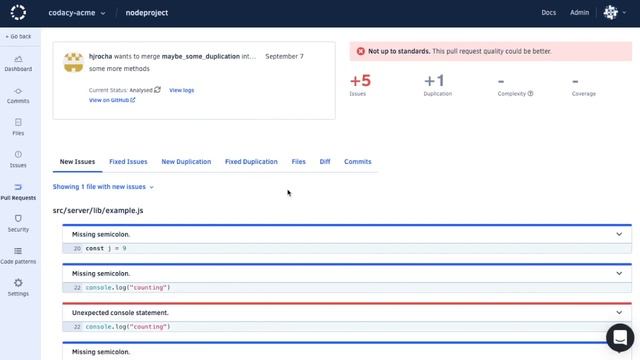Open the Diff tab
640x360 pixels.
(325, 162)
